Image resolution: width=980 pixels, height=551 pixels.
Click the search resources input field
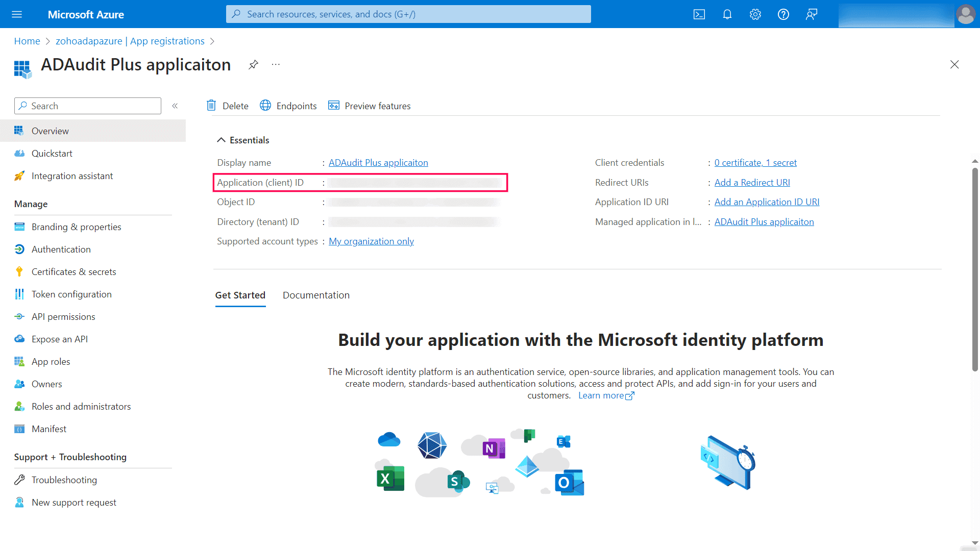click(408, 14)
